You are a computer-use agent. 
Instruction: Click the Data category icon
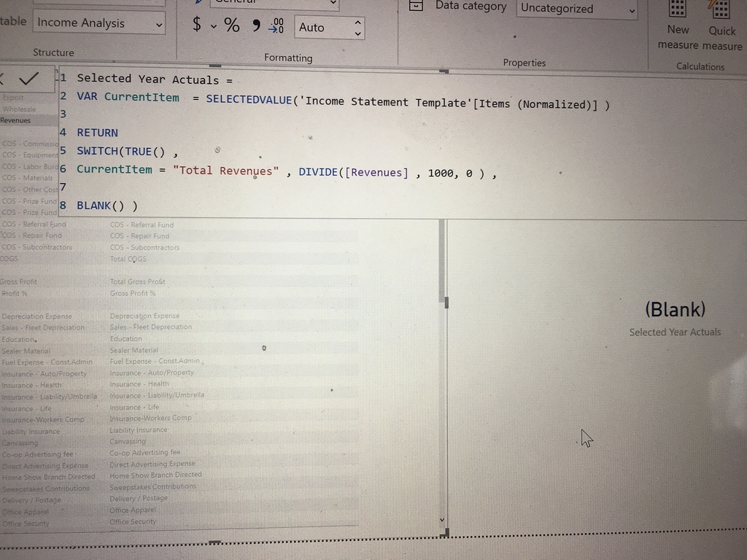tap(416, 6)
